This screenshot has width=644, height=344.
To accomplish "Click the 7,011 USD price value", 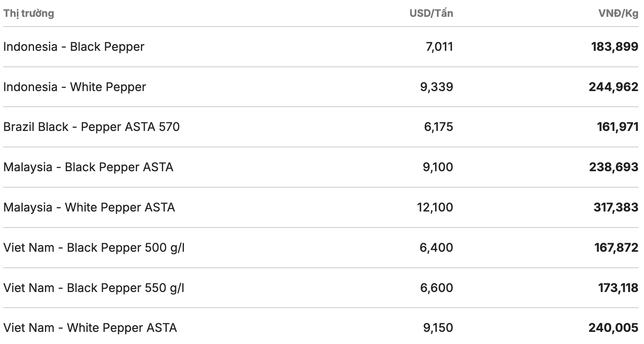I will (439, 47).
